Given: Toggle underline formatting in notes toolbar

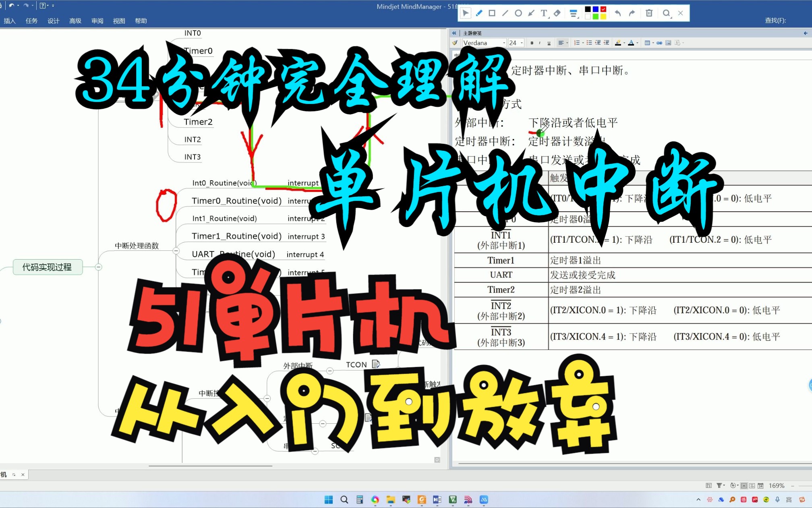Looking at the screenshot, I should (549, 42).
